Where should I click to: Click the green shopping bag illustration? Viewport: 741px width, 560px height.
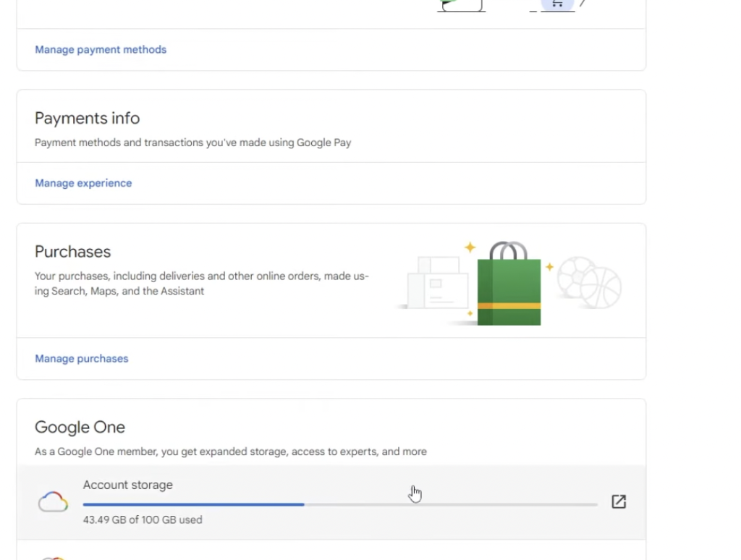509,289
